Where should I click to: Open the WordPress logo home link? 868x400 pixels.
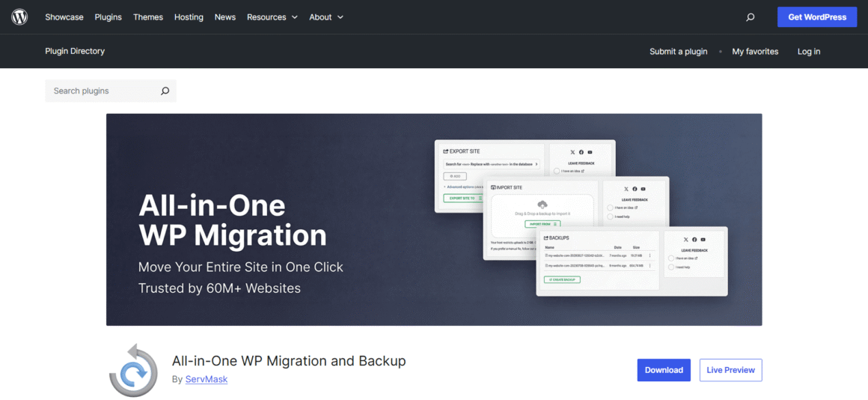[19, 17]
